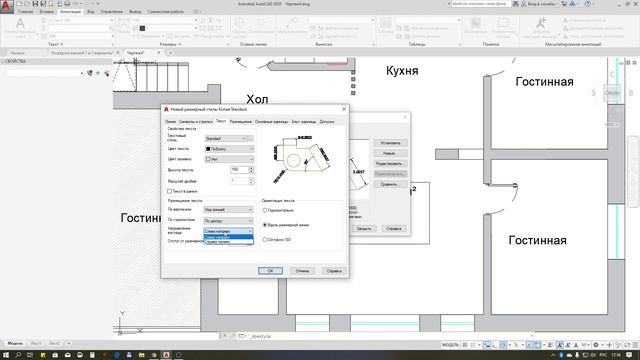
Task: Click the Windows Start button
Action: coord(6,355)
